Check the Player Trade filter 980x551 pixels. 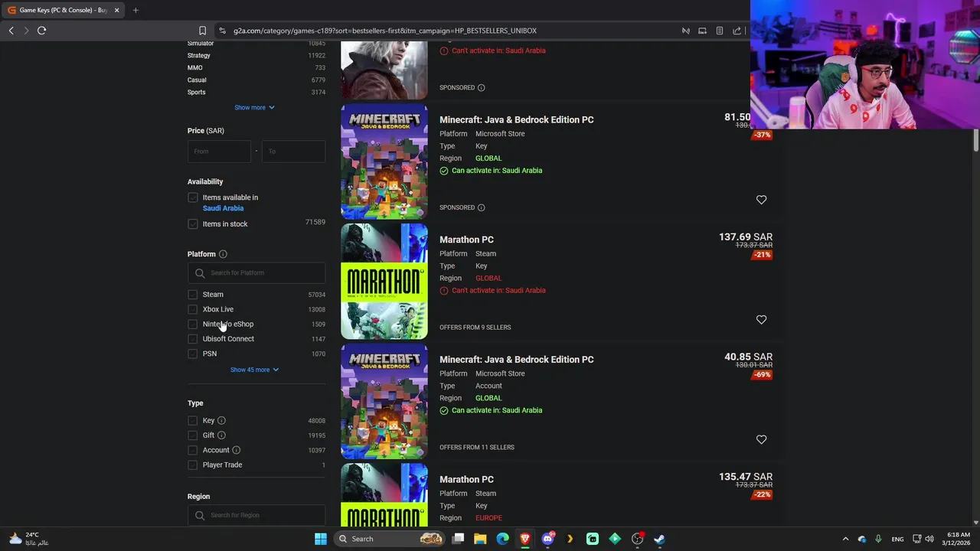pos(193,465)
